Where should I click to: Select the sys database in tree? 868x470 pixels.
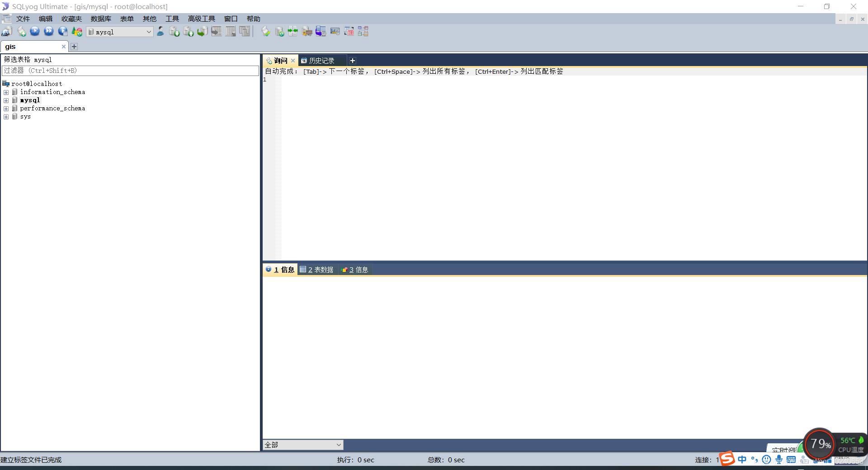pos(25,117)
